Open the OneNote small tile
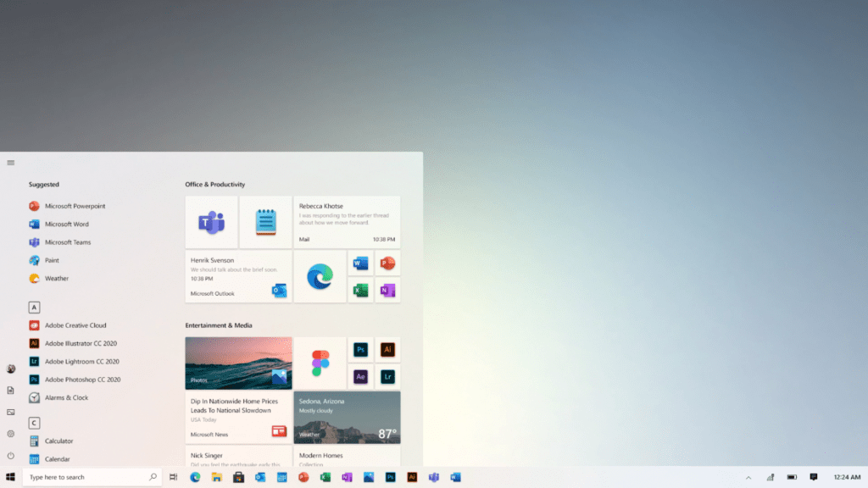This screenshot has height=488, width=868. pyautogui.click(x=387, y=291)
